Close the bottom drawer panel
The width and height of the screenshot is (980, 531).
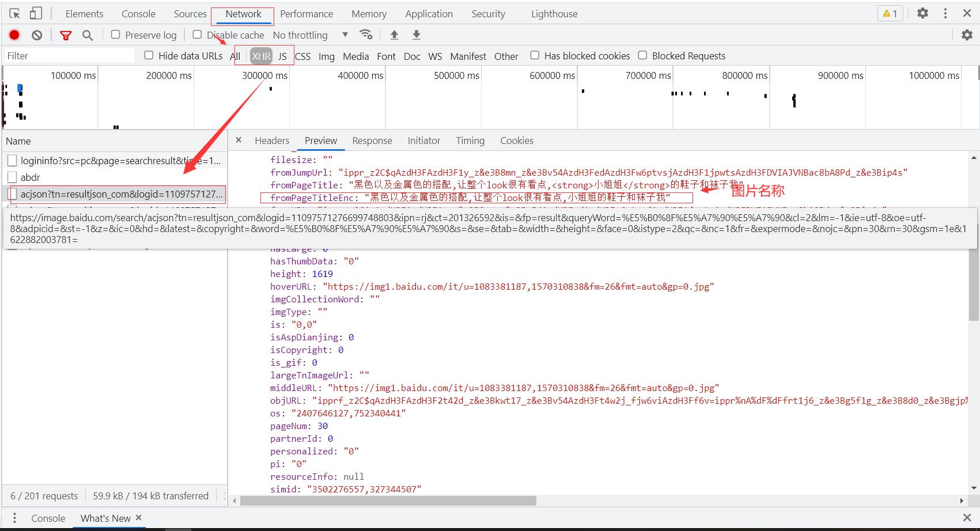point(967,518)
